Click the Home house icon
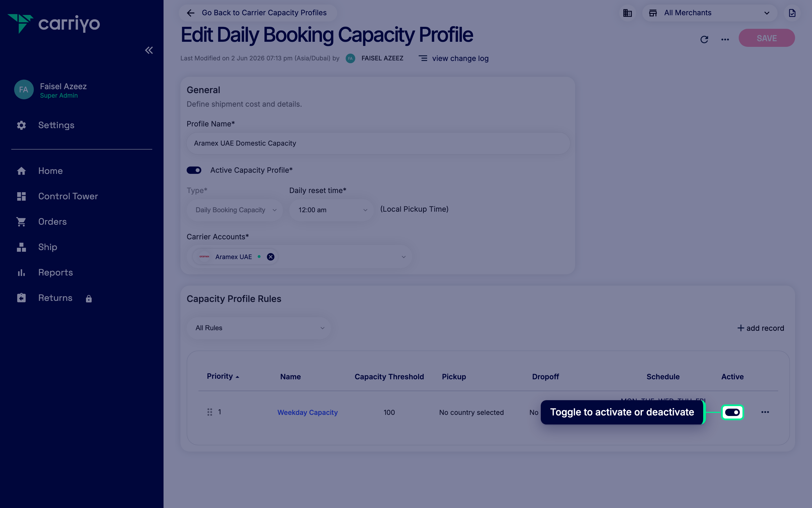 tap(21, 171)
